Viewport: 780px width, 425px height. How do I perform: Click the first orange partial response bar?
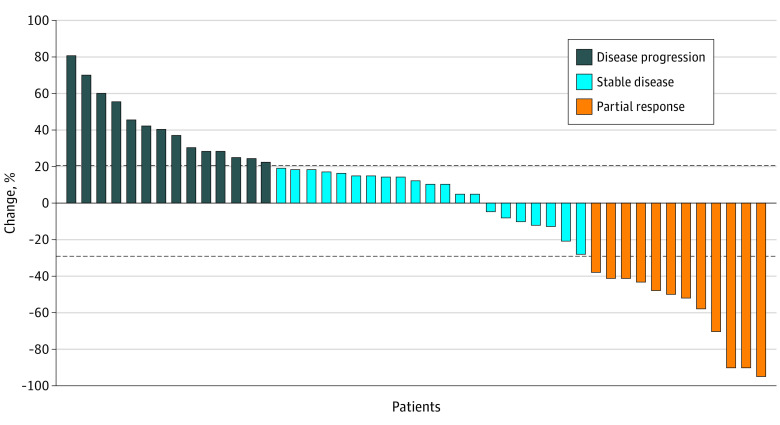pos(596,237)
